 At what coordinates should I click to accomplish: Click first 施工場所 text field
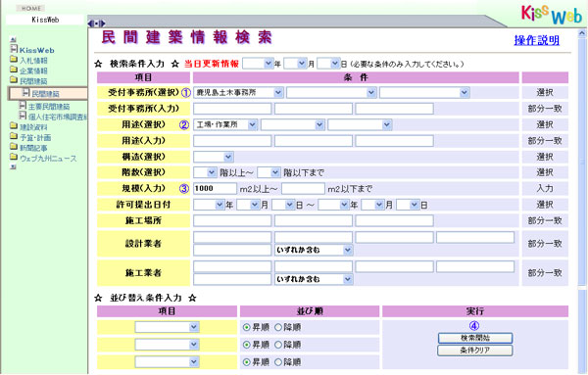point(232,220)
